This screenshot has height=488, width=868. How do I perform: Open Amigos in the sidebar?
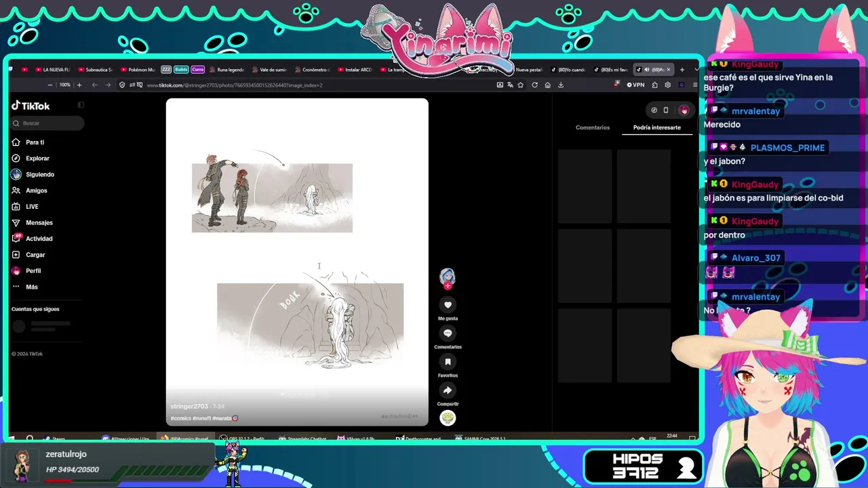29,190
